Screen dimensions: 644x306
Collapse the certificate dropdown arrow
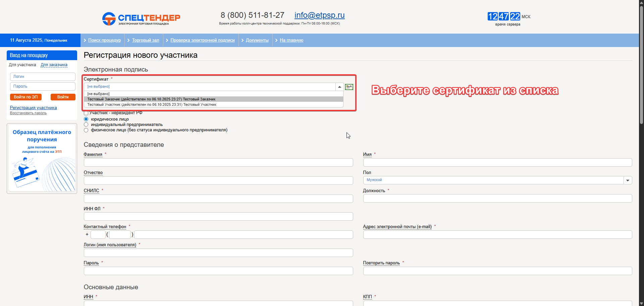[x=339, y=87]
